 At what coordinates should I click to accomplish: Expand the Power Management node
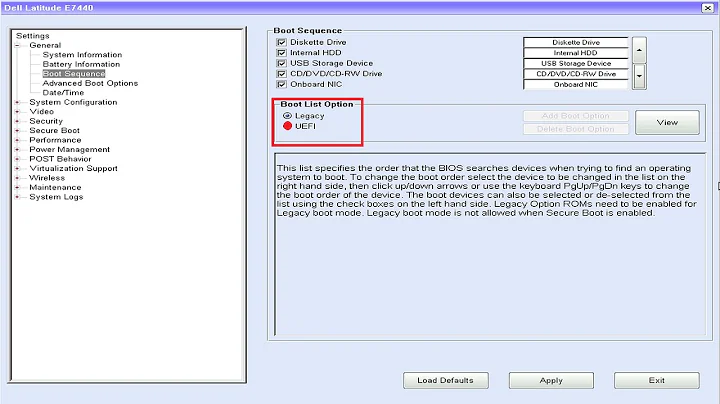point(17,150)
